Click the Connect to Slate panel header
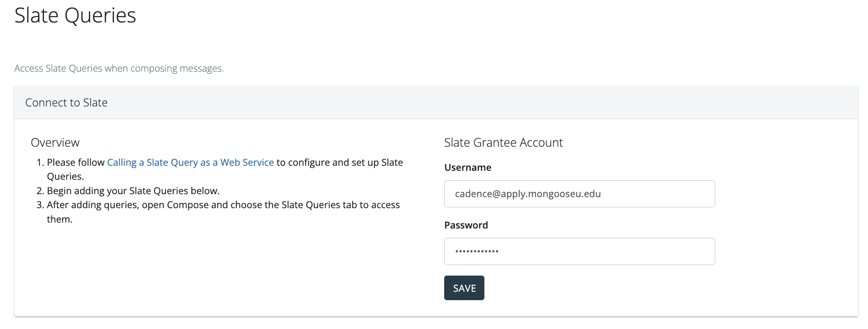Screen dimensions: 868x329 [x=66, y=103]
